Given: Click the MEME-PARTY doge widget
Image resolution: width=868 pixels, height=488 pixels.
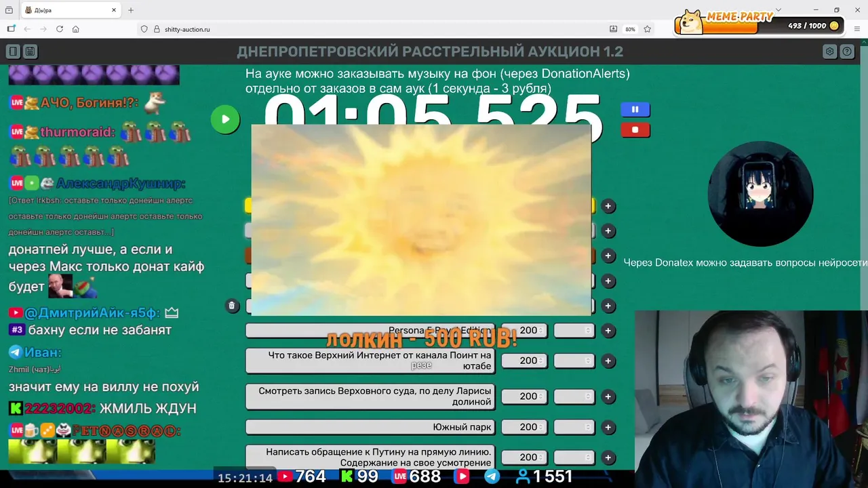Looking at the screenshot, I should pyautogui.click(x=761, y=22).
